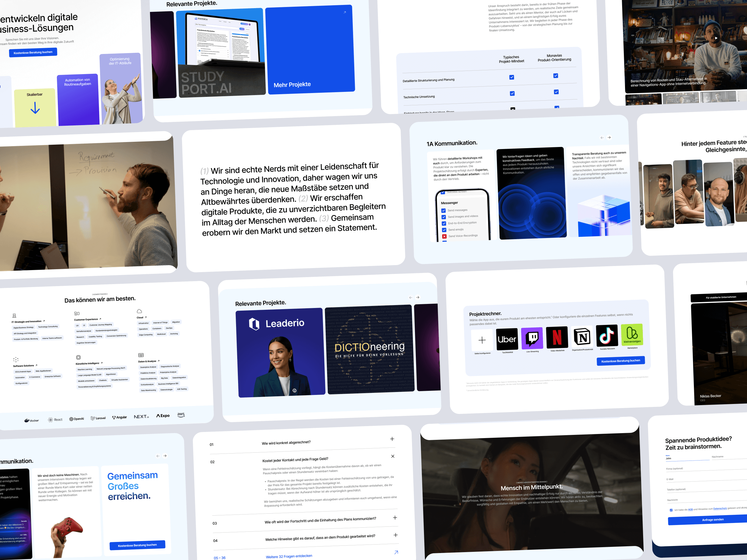Open the Cloud competency link
Screen dimensions: 747x560
(x=142, y=318)
